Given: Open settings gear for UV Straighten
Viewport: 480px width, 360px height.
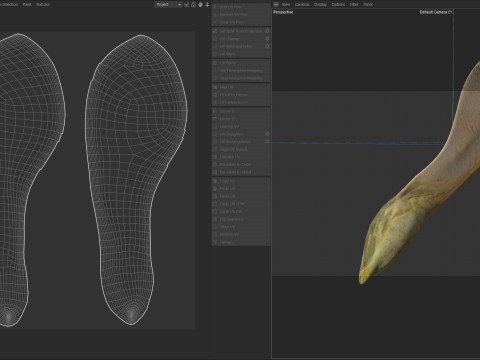Looking at the screenshot, I should pos(267,134).
